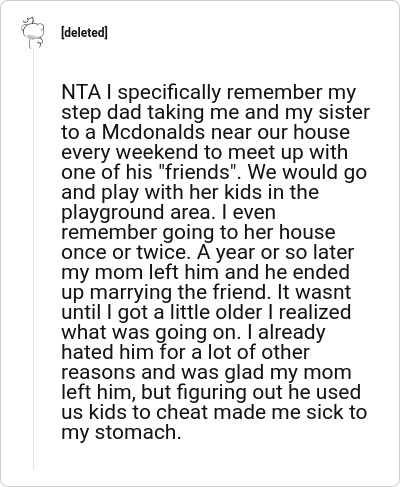Click the line "my mom left him and he ended"
Screen dimensions: 400x487
pyautogui.click(x=205, y=273)
